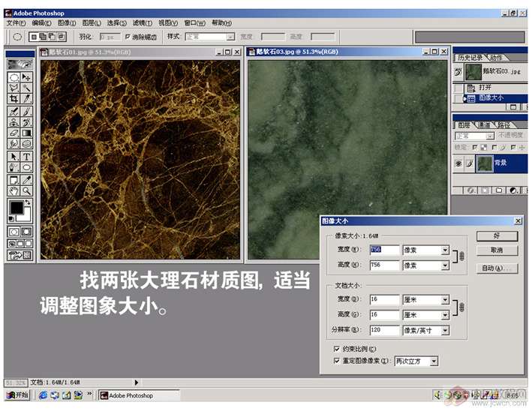
Task: Select the Notes tool
Action: (14, 180)
